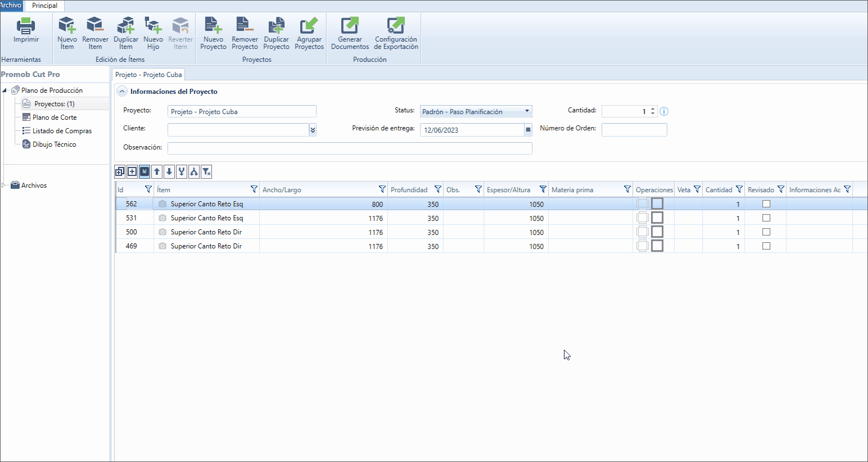The width and height of the screenshot is (868, 462).
Task: Click the camera icon in row 562
Action: [162, 204]
